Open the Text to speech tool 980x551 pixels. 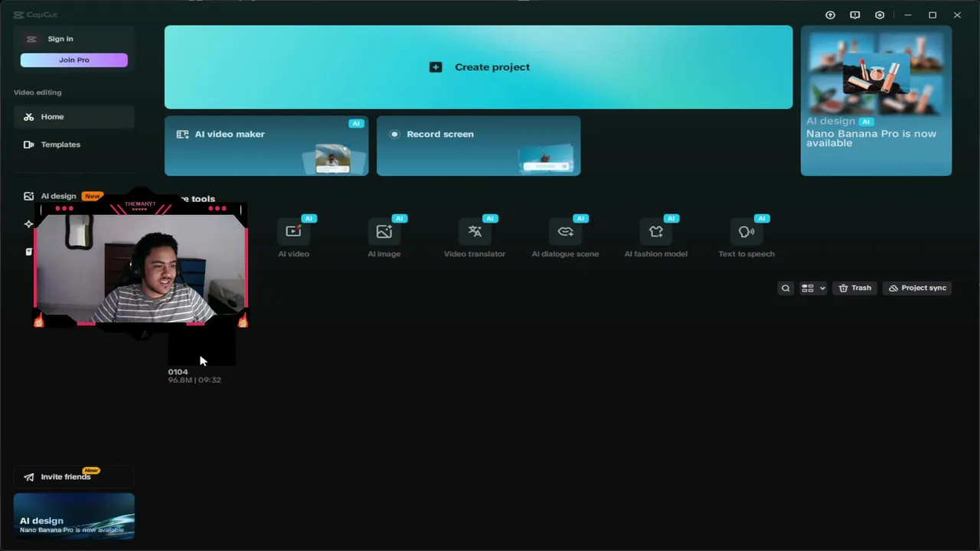(x=746, y=232)
